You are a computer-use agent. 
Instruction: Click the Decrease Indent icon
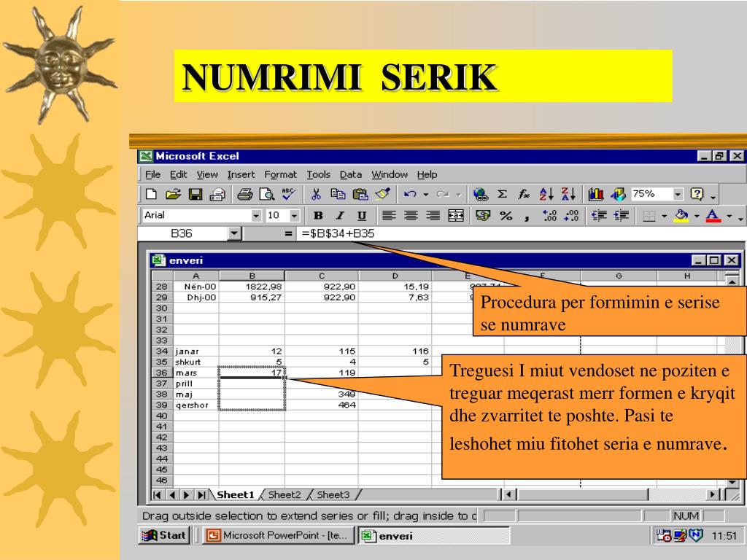point(599,216)
